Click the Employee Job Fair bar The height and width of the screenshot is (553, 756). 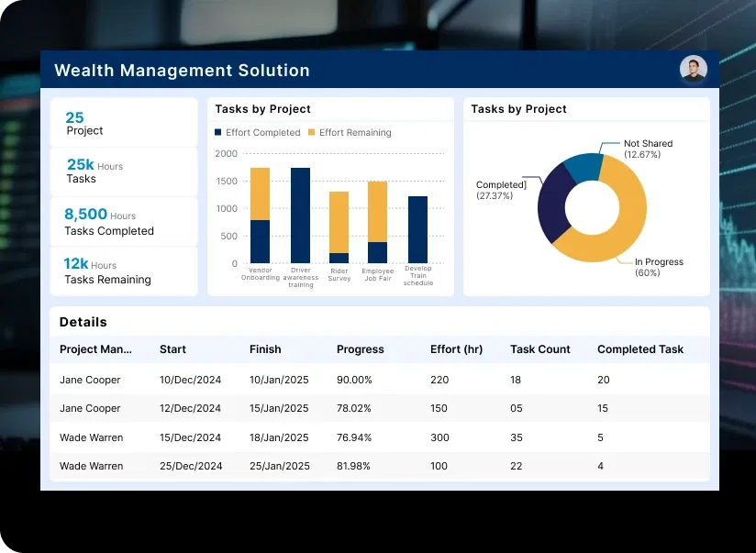tap(377, 222)
